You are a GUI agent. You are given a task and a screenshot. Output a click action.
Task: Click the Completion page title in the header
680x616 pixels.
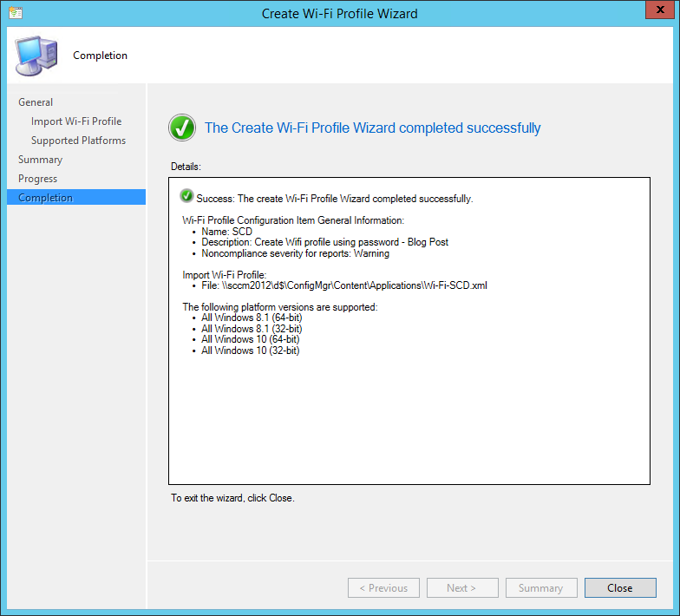[101, 56]
